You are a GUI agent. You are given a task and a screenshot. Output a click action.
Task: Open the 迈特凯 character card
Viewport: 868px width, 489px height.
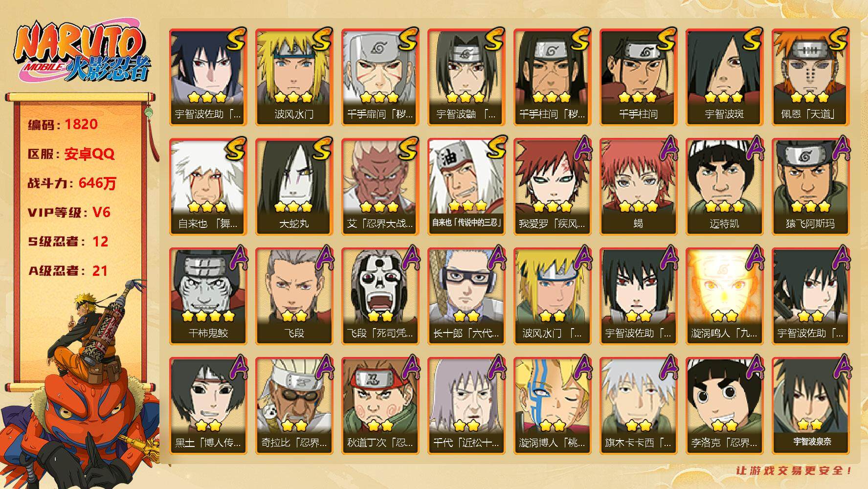tap(724, 187)
